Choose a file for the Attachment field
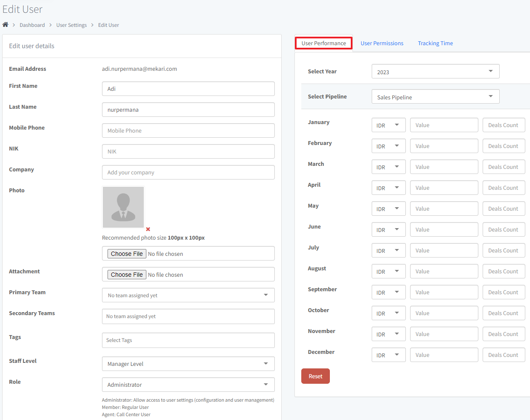 click(x=126, y=274)
